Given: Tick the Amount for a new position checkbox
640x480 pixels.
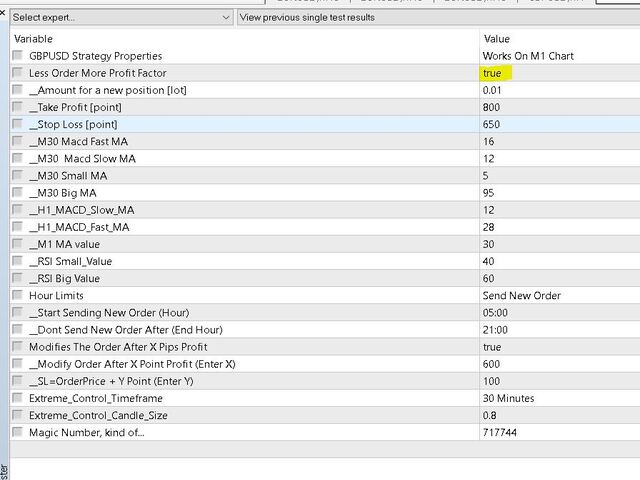Looking at the screenshot, I should (17, 89).
